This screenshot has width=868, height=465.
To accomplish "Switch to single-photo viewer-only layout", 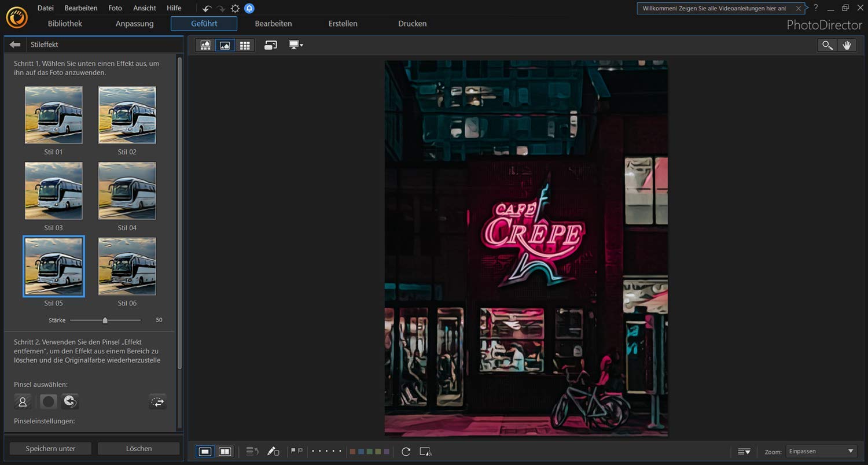I will [x=225, y=45].
